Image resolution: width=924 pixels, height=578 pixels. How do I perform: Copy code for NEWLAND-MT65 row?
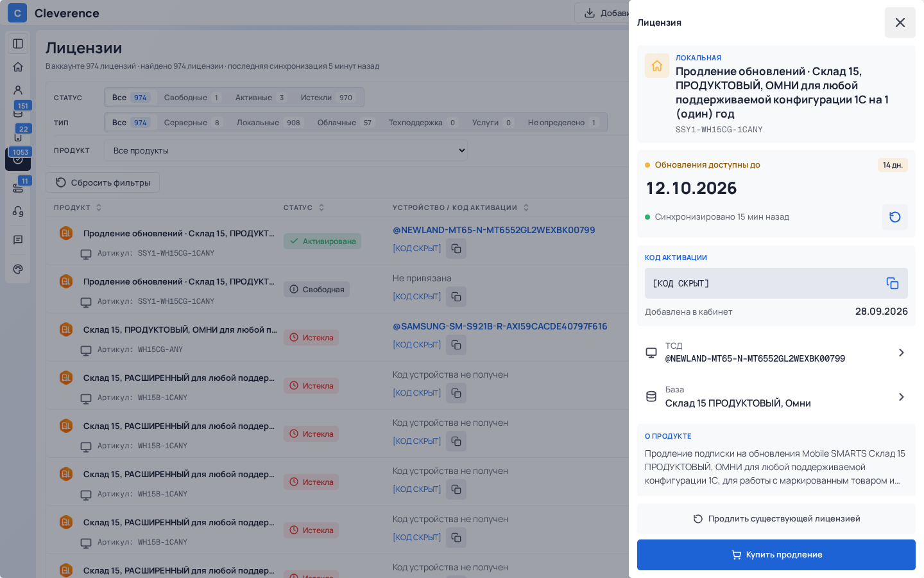[x=456, y=249]
